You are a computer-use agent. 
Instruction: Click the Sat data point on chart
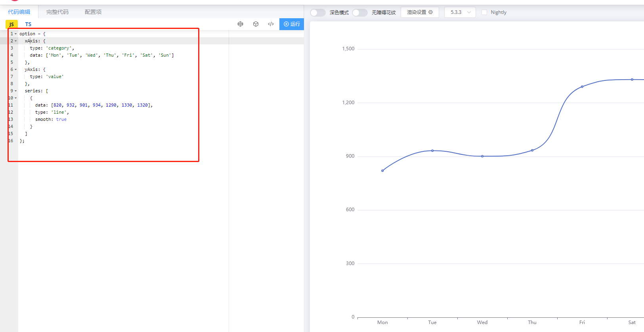tap(632, 80)
